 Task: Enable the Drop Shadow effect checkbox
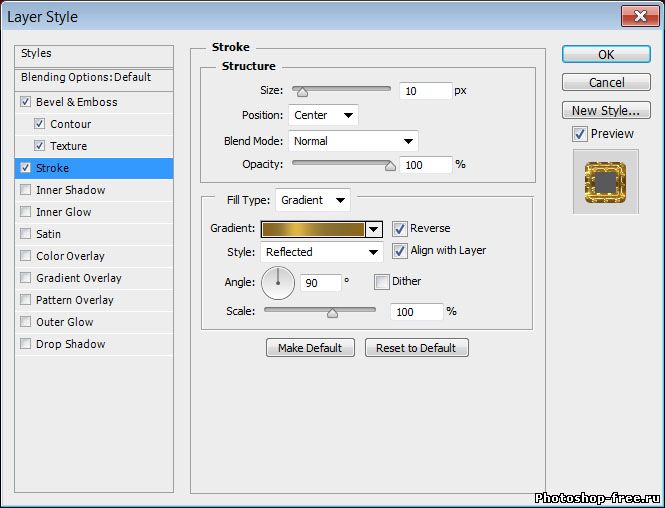click(x=25, y=344)
